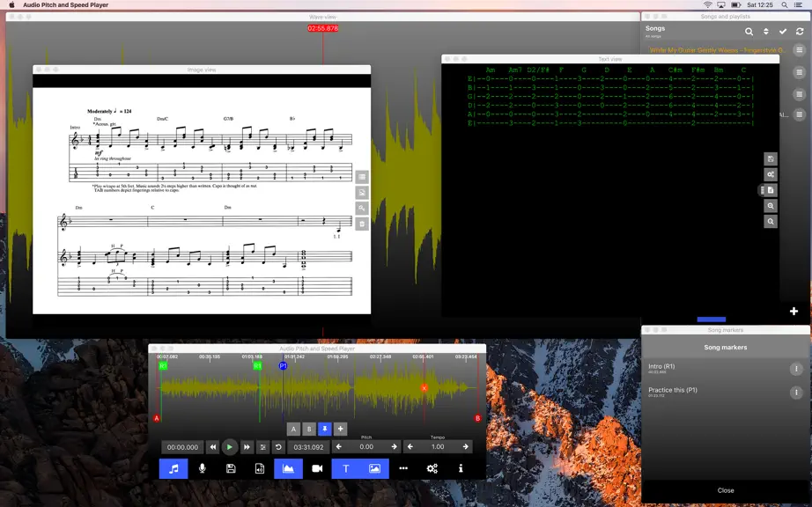812x507 pixels.
Task: Refresh the songs list with the sync icon
Action: tap(800, 32)
